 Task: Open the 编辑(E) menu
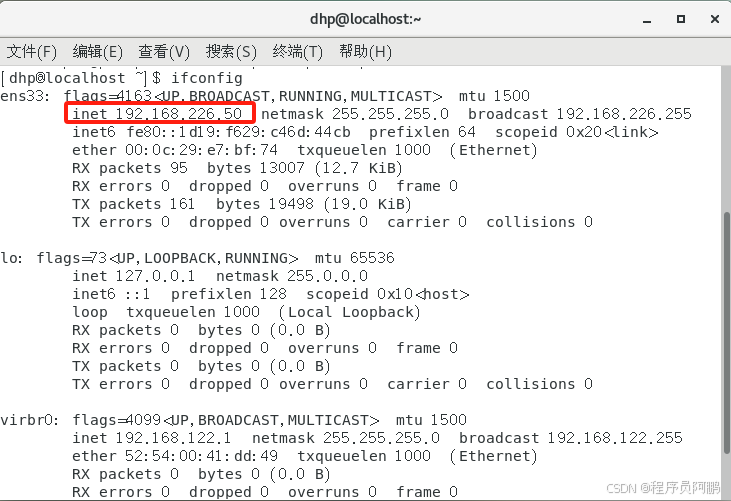pyautogui.click(x=97, y=51)
